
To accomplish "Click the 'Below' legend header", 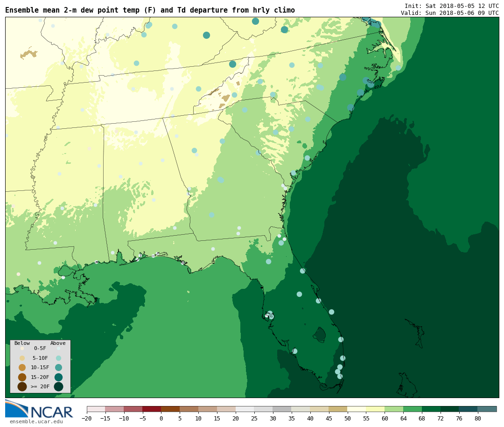I will click(22, 343).
